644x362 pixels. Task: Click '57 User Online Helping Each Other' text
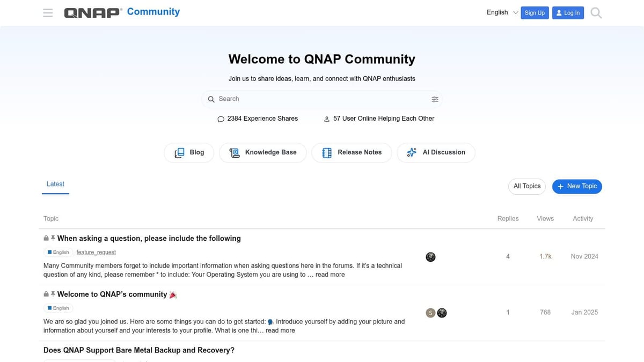click(x=384, y=119)
